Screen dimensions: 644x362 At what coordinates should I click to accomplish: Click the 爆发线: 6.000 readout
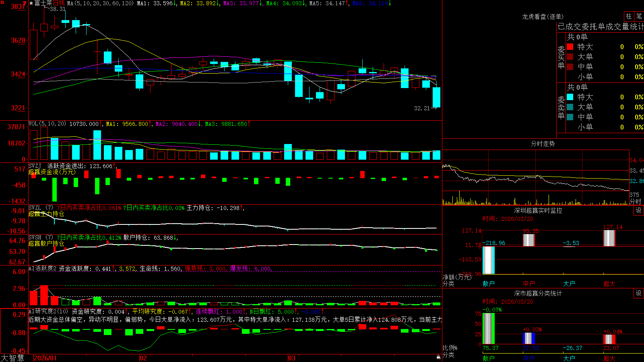[x=251, y=269]
